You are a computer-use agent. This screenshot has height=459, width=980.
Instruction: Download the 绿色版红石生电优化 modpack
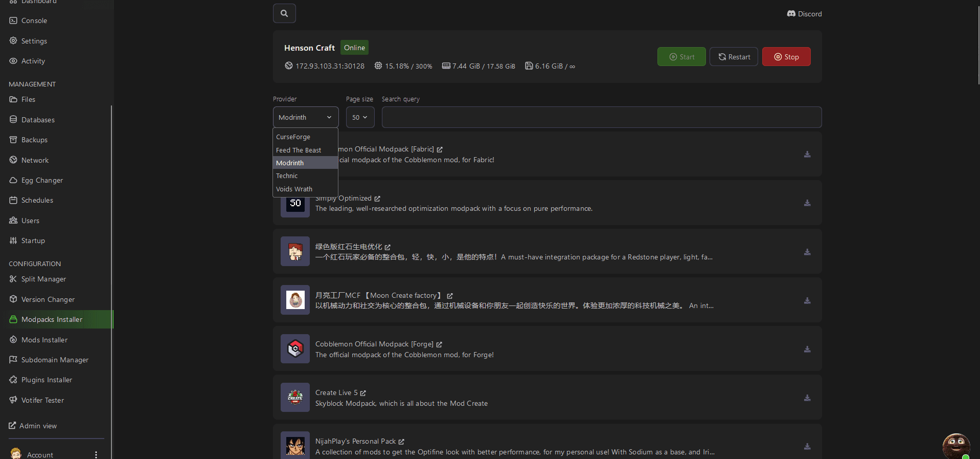pos(807,252)
